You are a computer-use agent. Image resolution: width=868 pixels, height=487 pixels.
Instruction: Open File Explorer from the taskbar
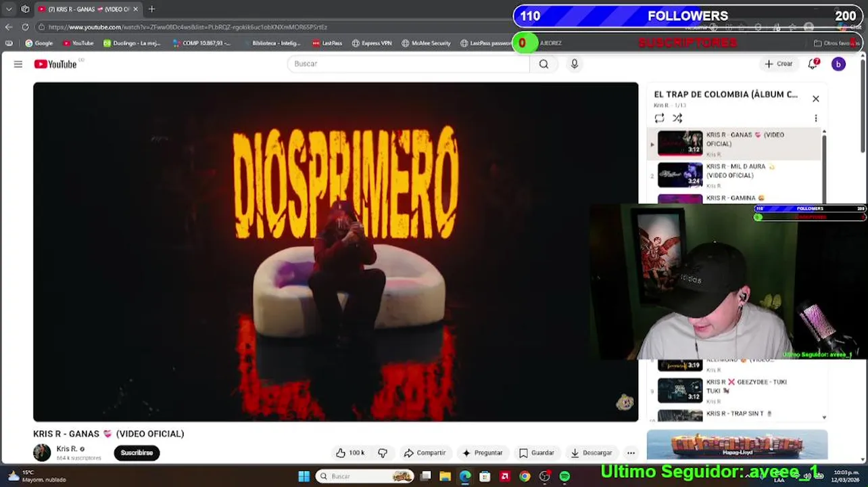click(x=445, y=476)
